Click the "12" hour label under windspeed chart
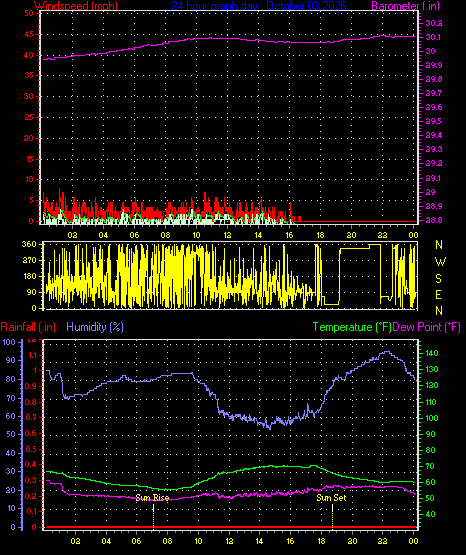Image resolution: width=466 pixels, height=555 pixels. [227, 235]
